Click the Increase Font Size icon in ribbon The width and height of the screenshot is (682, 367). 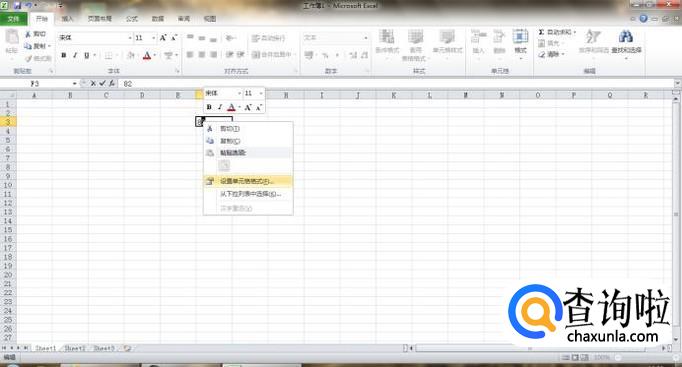(163, 38)
